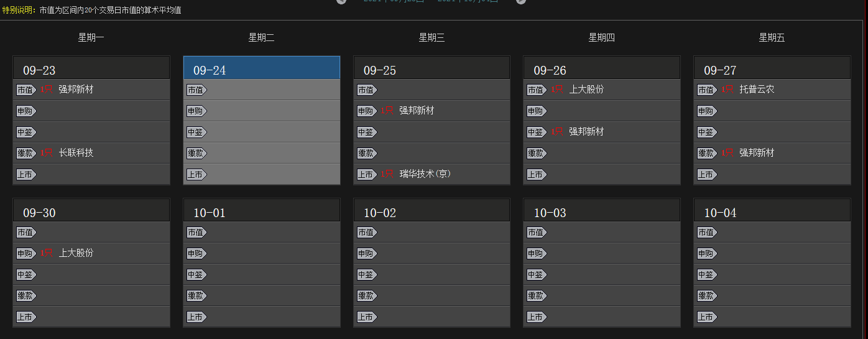This screenshot has width=868, height=339.
Task: Select the 09-26 date header
Action: pyautogui.click(x=602, y=68)
